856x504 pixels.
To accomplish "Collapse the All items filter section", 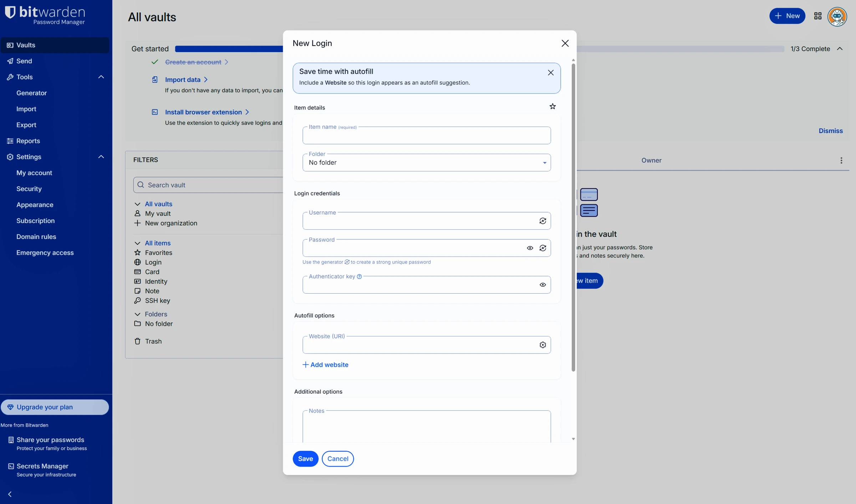I will [138, 243].
